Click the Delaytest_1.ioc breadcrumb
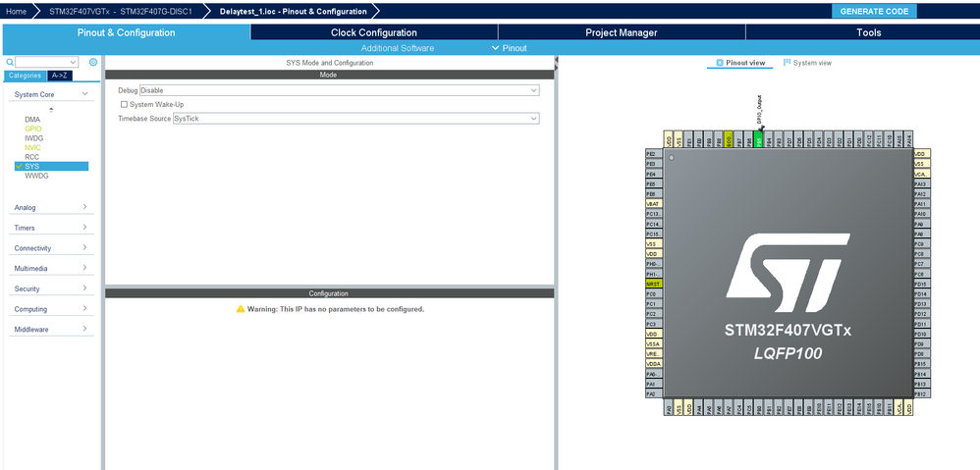Image resolution: width=980 pixels, height=470 pixels. (x=294, y=11)
